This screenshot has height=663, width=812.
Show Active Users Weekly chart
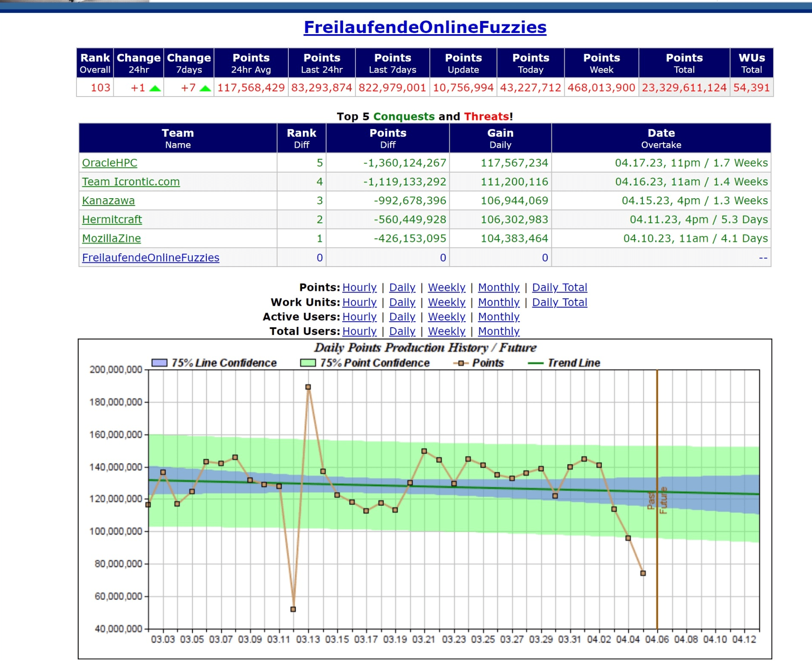[447, 317]
